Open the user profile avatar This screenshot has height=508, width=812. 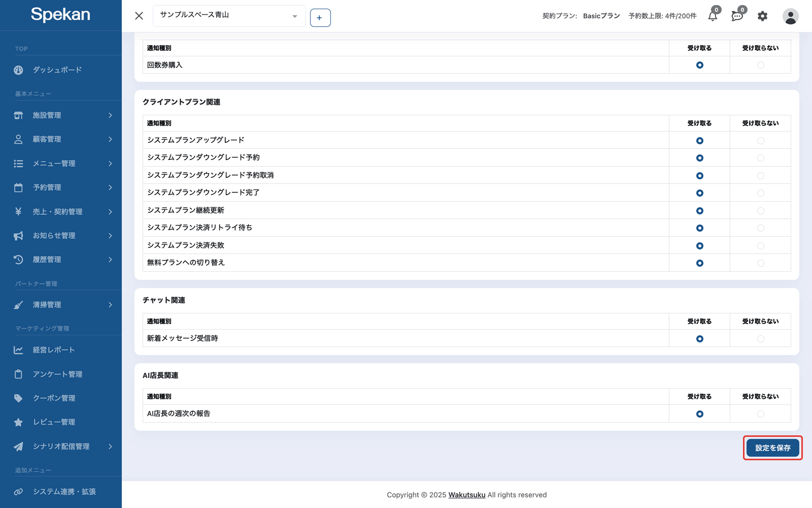(x=790, y=16)
